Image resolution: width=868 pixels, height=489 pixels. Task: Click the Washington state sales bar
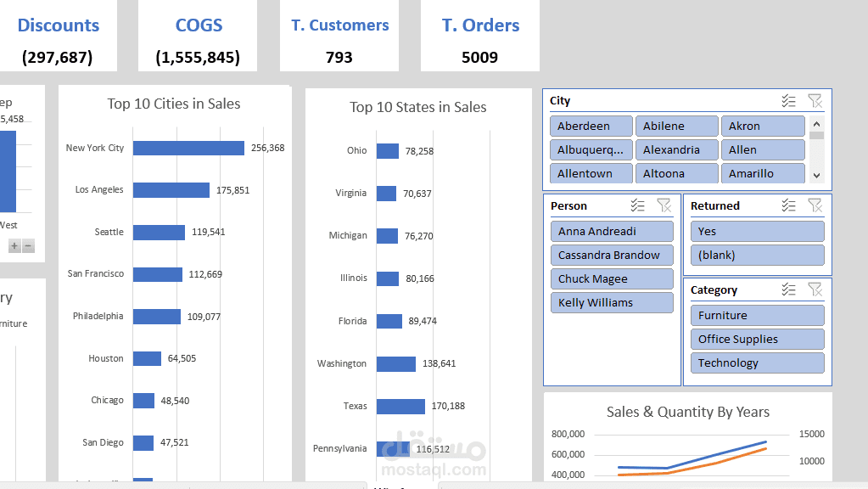click(x=396, y=364)
